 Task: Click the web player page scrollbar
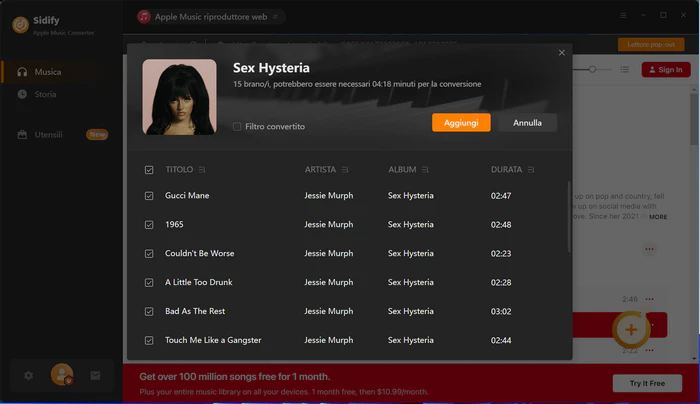pos(694,118)
